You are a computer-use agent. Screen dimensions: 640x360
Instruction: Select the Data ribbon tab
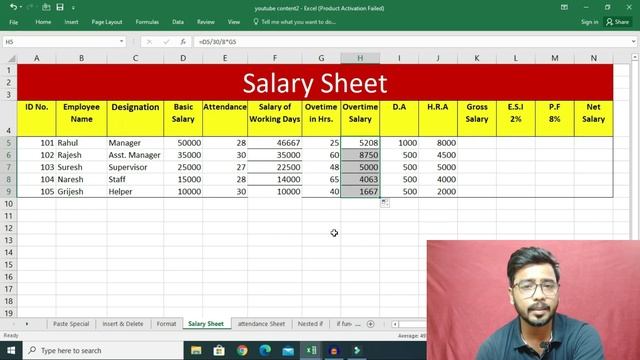point(178,22)
